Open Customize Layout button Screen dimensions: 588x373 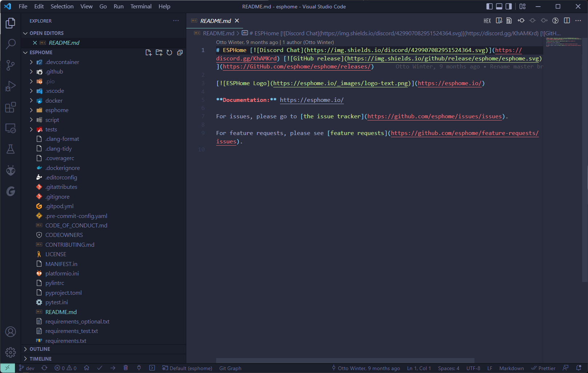pos(523,6)
